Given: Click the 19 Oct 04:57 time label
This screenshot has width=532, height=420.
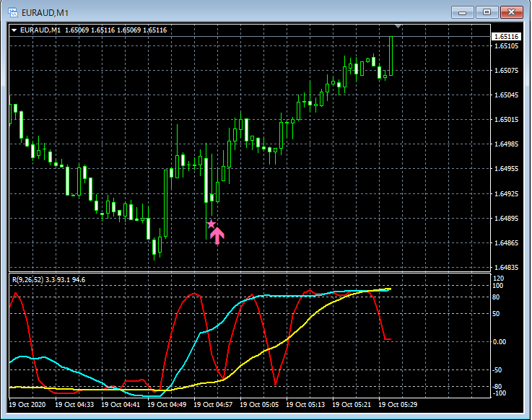Looking at the screenshot, I should pos(213,405).
